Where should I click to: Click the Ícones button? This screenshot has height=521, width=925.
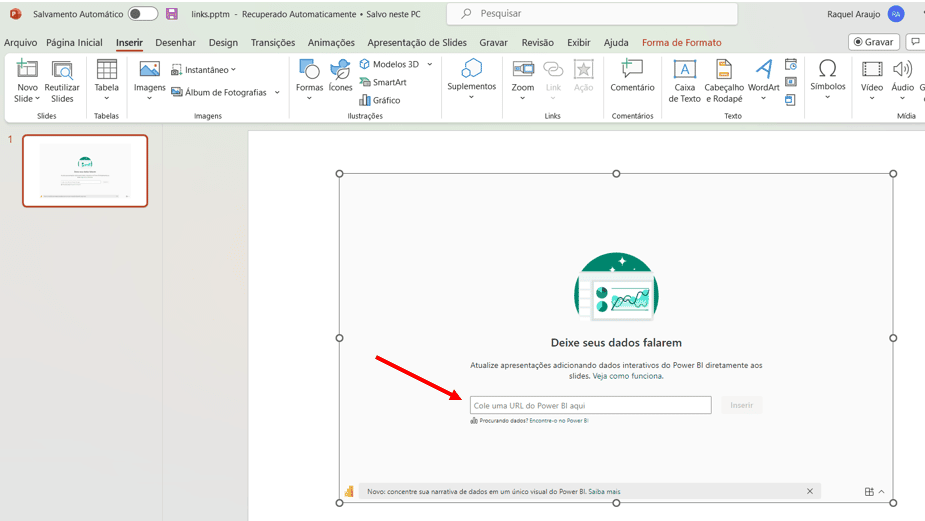point(340,75)
